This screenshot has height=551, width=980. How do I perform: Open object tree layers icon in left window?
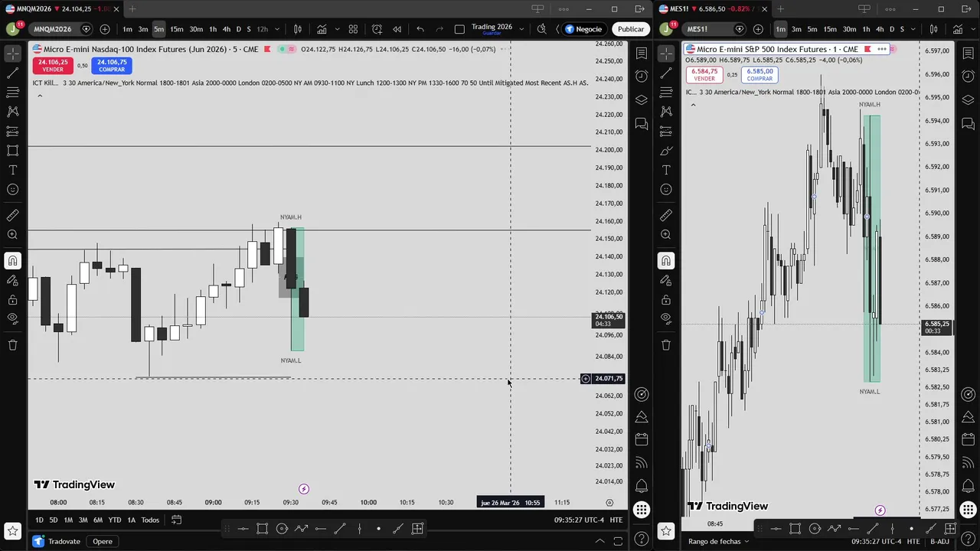point(642,100)
